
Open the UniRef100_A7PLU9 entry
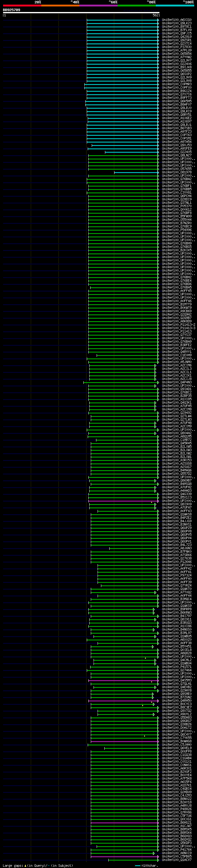point(177,50)
